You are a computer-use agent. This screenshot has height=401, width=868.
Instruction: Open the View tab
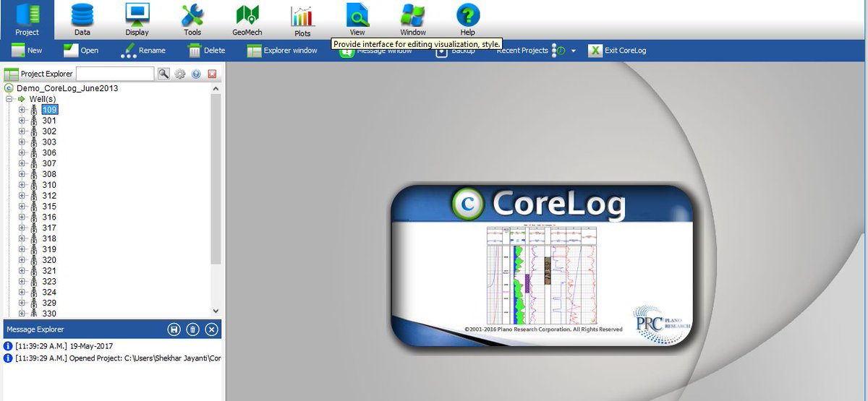click(357, 20)
